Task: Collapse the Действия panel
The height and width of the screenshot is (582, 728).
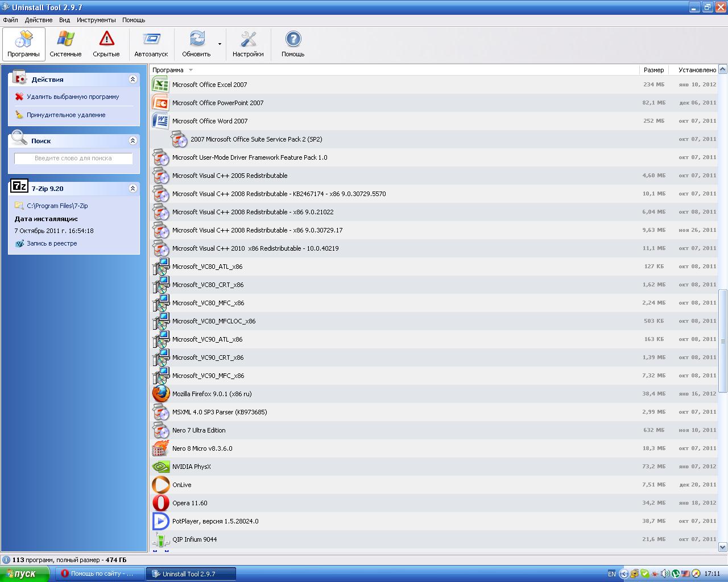Action: (133, 80)
